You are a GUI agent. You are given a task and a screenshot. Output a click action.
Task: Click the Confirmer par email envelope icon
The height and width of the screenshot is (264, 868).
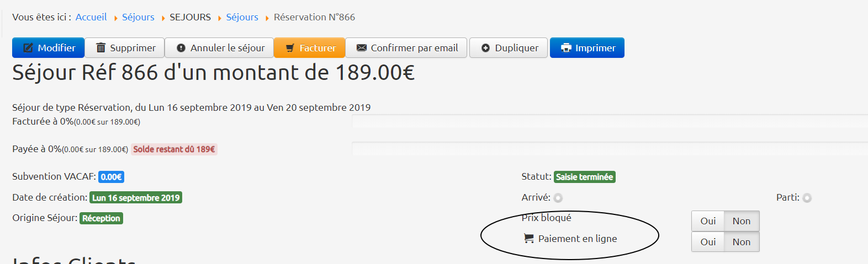point(362,48)
